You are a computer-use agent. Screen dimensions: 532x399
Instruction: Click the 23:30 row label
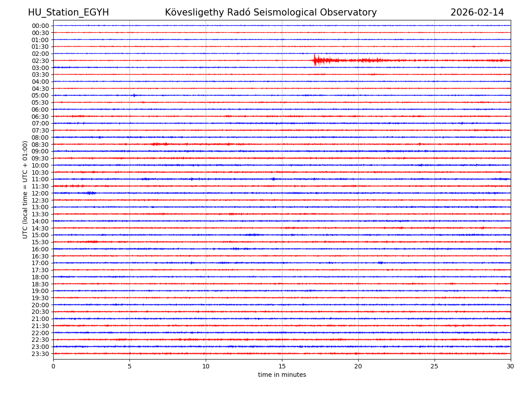point(40,354)
